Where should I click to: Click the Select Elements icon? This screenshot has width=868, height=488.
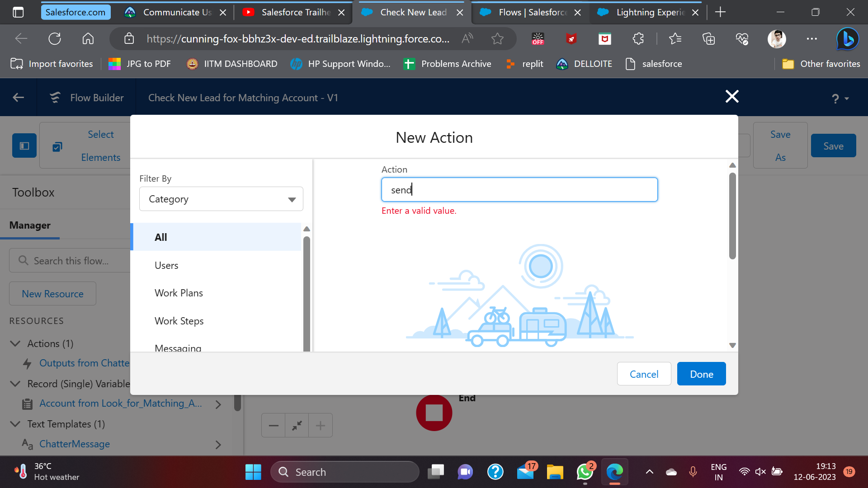click(x=57, y=146)
